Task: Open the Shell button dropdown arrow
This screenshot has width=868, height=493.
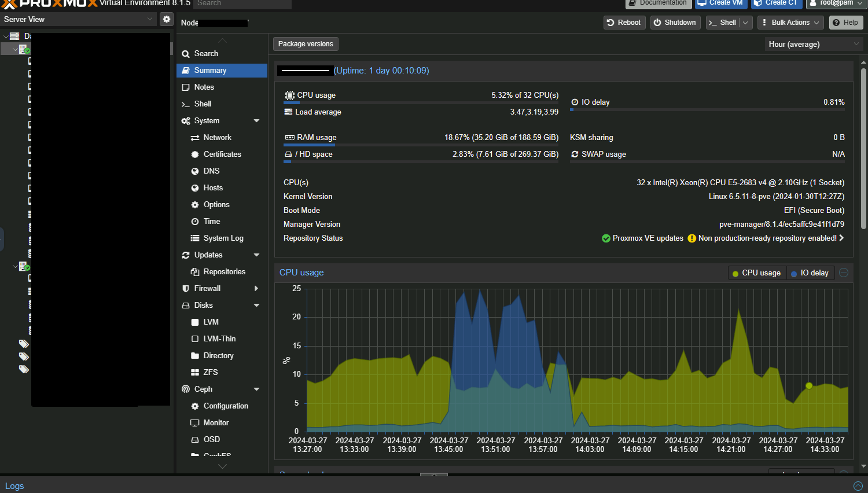Action: point(745,23)
